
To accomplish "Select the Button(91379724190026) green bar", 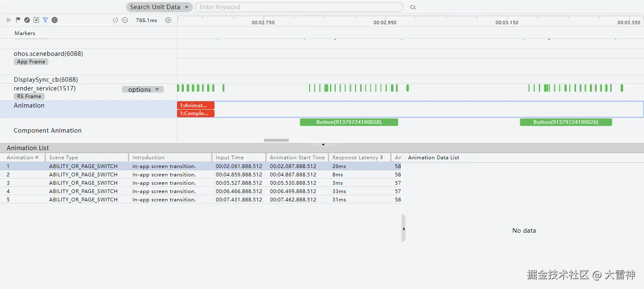I will (566, 122).
